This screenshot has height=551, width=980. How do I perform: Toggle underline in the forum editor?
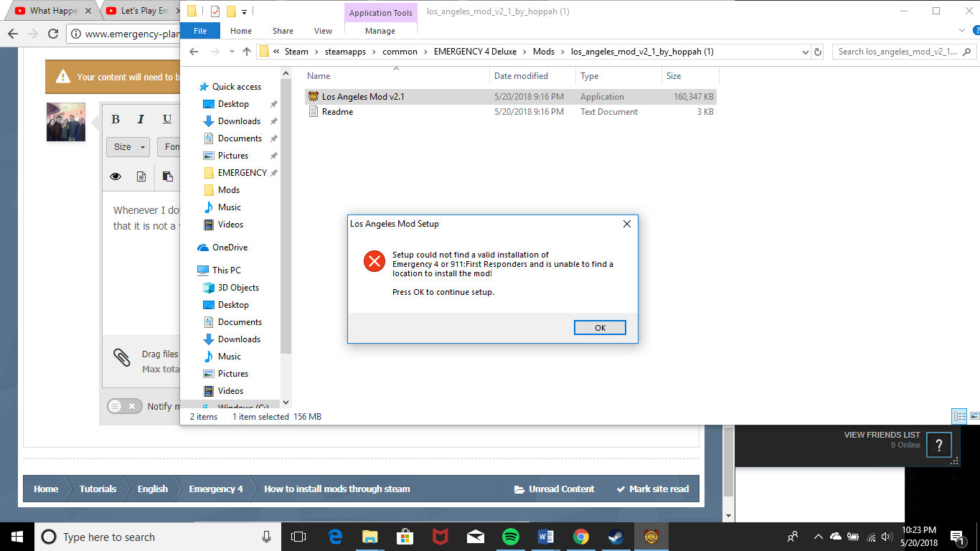point(166,119)
